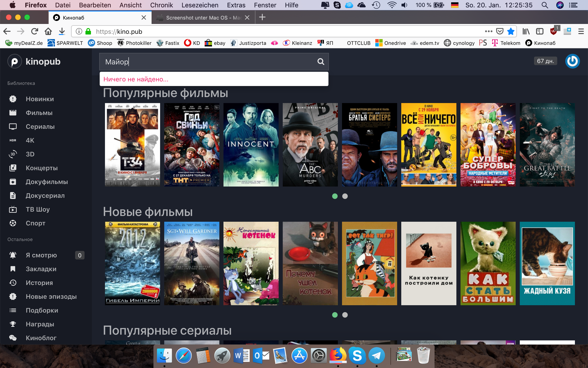Open the Bearbeiten menu
588x368 pixels.
click(x=95, y=5)
